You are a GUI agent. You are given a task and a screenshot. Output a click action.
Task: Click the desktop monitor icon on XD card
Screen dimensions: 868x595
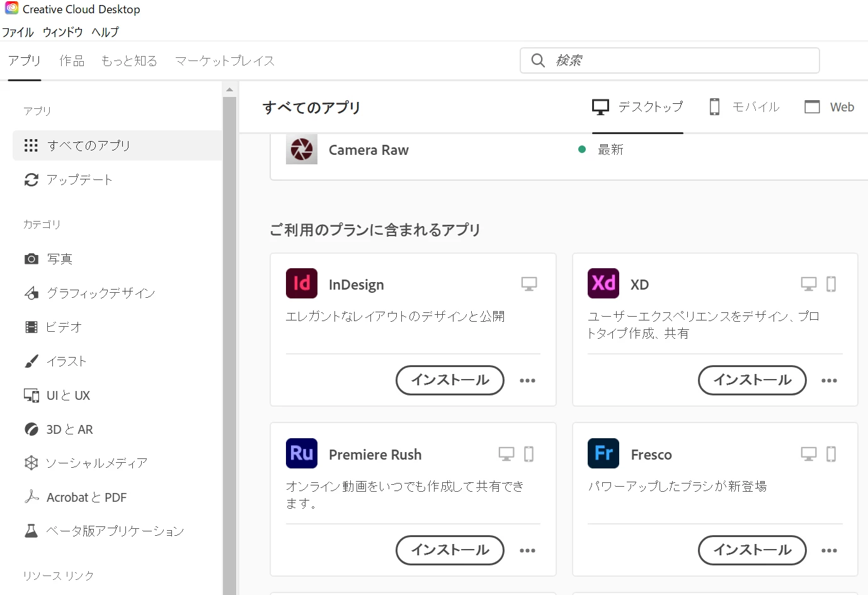pyautogui.click(x=809, y=284)
